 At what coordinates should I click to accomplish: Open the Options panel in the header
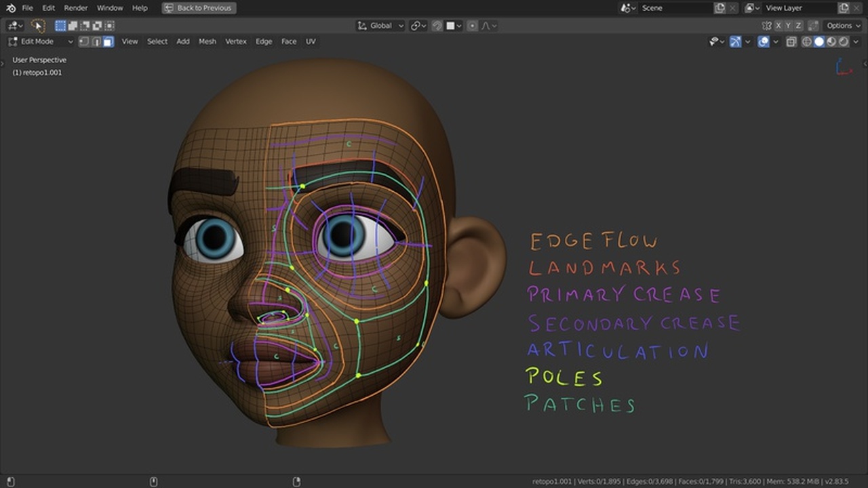click(x=841, y=26)
